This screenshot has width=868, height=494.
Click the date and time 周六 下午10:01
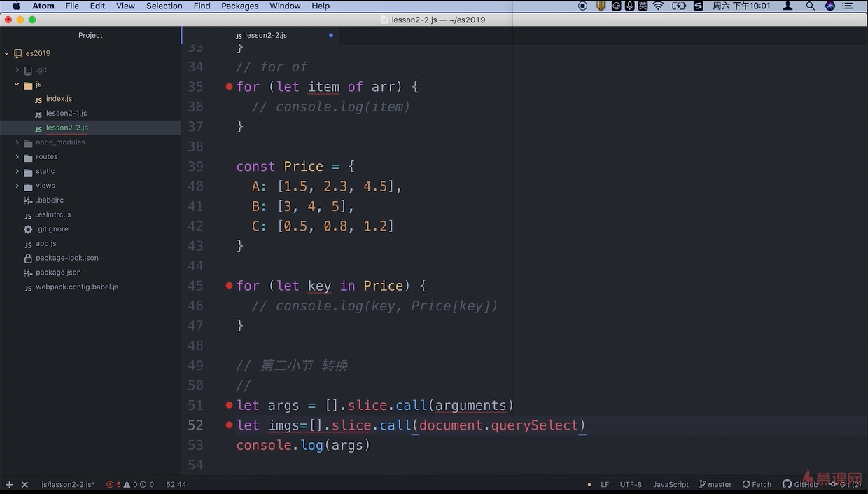click(741, 6)
